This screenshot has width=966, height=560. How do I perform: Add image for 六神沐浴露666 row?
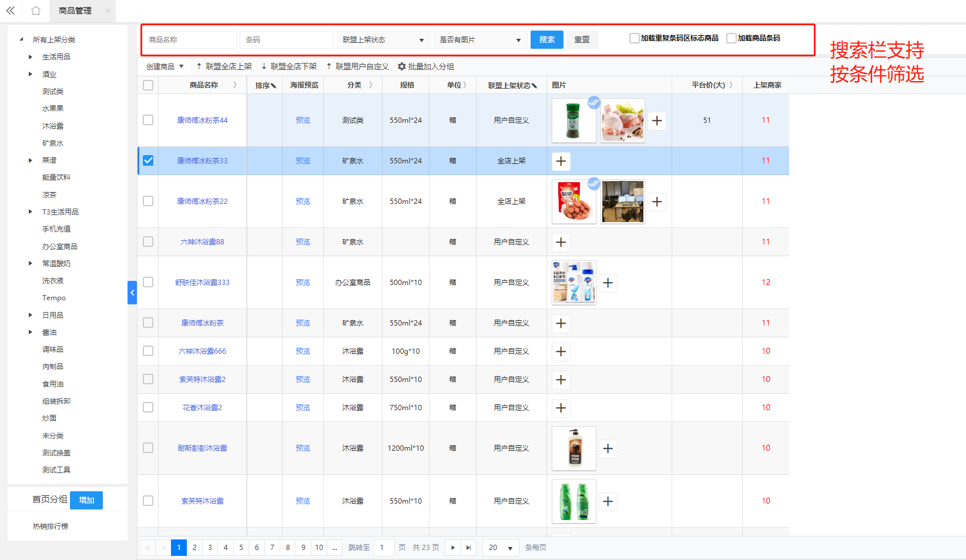click(x=561, y=351)
